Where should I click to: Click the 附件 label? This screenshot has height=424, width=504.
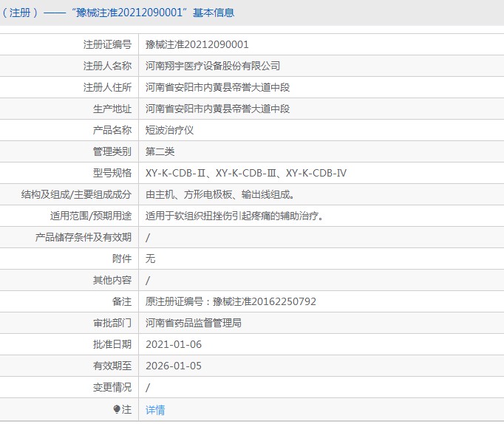(122, 259)
